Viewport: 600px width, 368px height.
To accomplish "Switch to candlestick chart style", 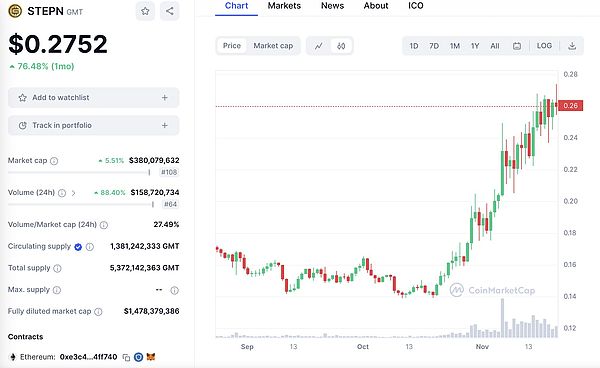I will point(341,46).
